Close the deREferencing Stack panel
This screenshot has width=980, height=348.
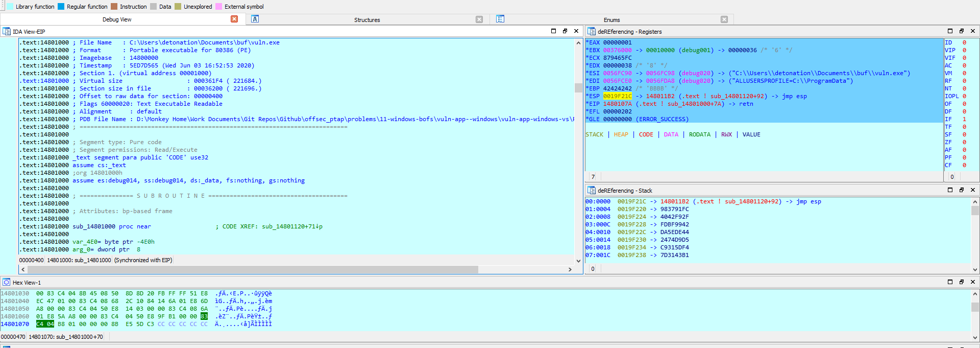[x=973, y=190]
